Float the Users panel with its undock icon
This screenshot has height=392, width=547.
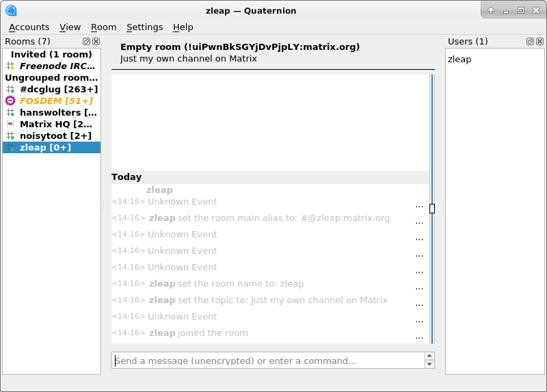pyautogui.click(x=530, y=42)
